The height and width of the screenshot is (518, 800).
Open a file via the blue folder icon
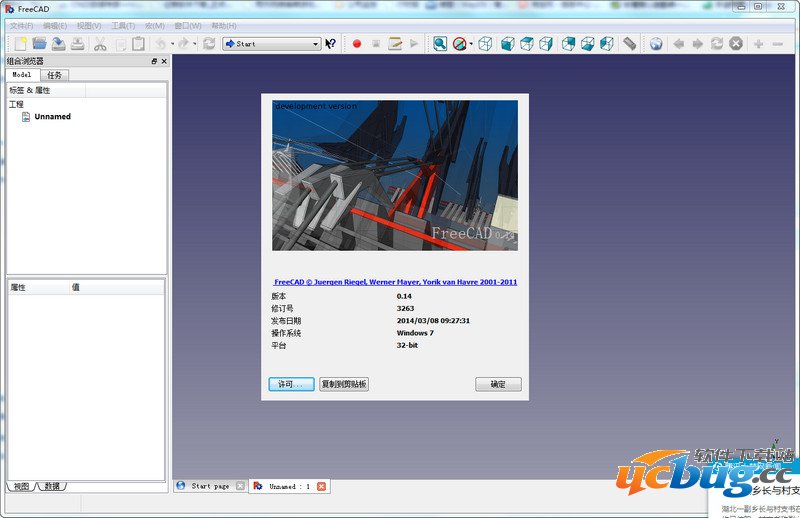[39, 44]
